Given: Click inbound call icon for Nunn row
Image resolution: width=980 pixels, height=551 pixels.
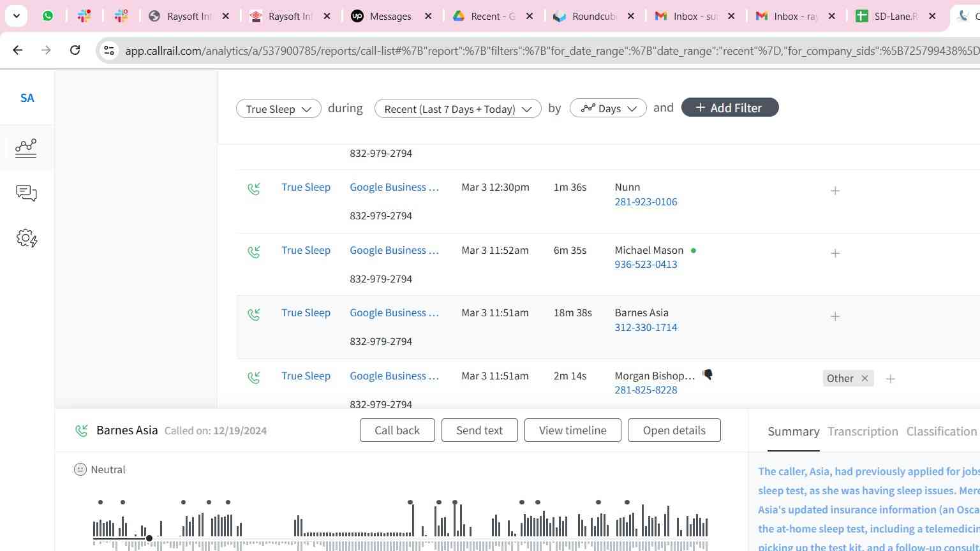Looking at the screenshot, I should pyautogui.click(x=254, y=189).
